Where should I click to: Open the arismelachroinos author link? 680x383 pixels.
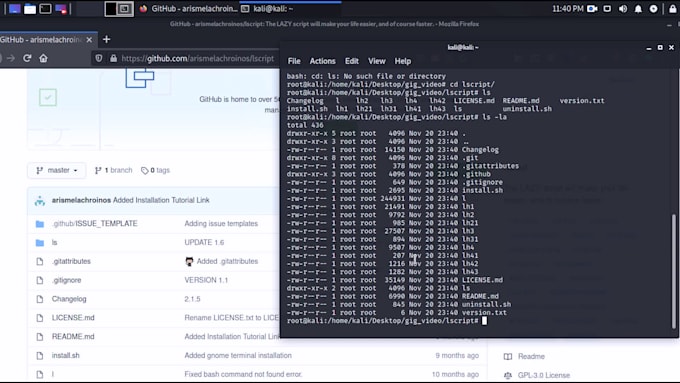[81, 200]
